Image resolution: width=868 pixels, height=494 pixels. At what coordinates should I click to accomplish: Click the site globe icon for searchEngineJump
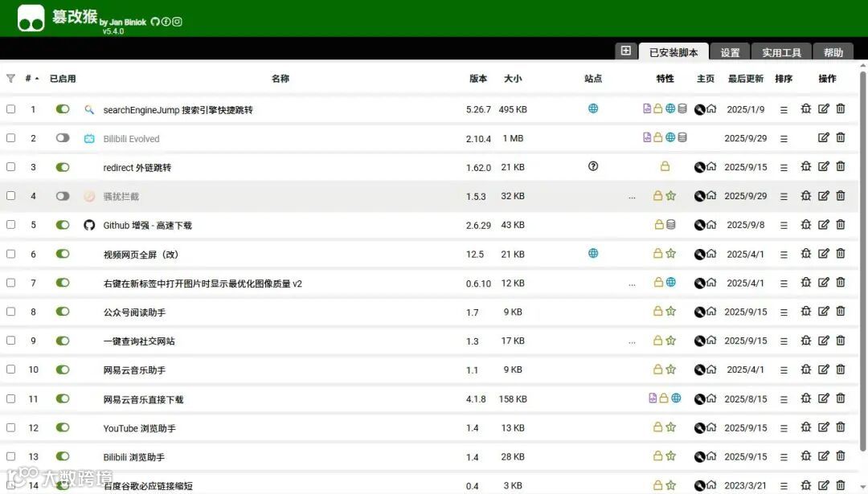pyautogui.click(x=593, y=108)
